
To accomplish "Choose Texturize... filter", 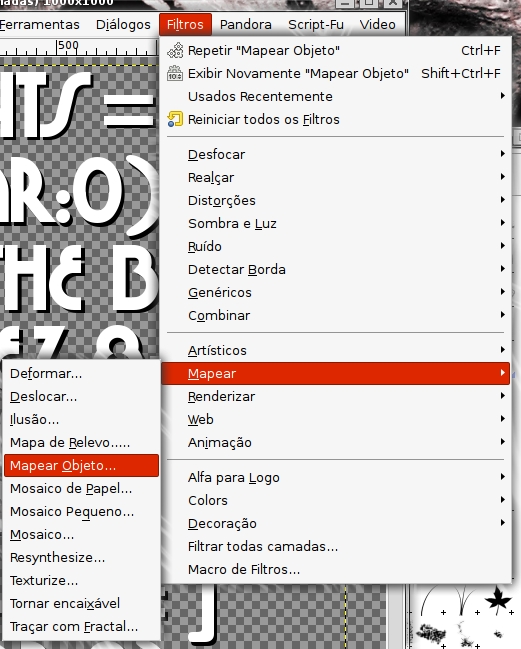I will point(81,580).
